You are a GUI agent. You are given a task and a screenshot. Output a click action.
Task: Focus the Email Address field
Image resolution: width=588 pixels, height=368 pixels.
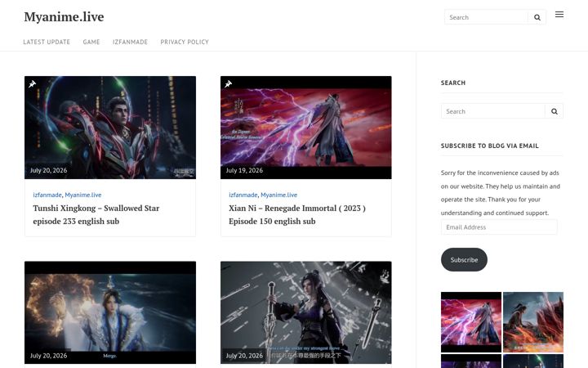tap(499, 227)
